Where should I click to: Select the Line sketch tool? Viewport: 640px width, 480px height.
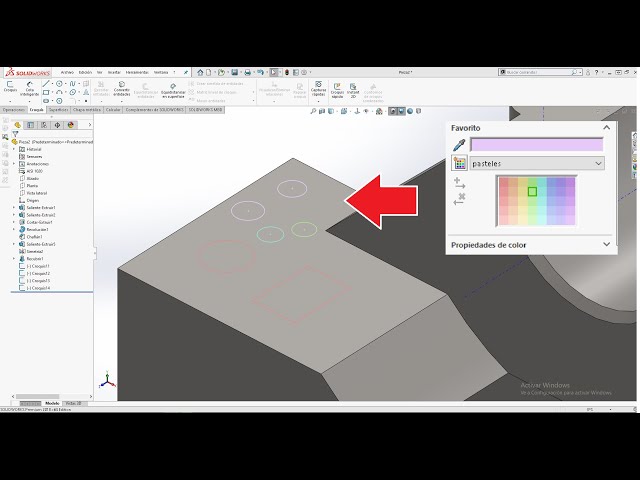coord(46,84)
